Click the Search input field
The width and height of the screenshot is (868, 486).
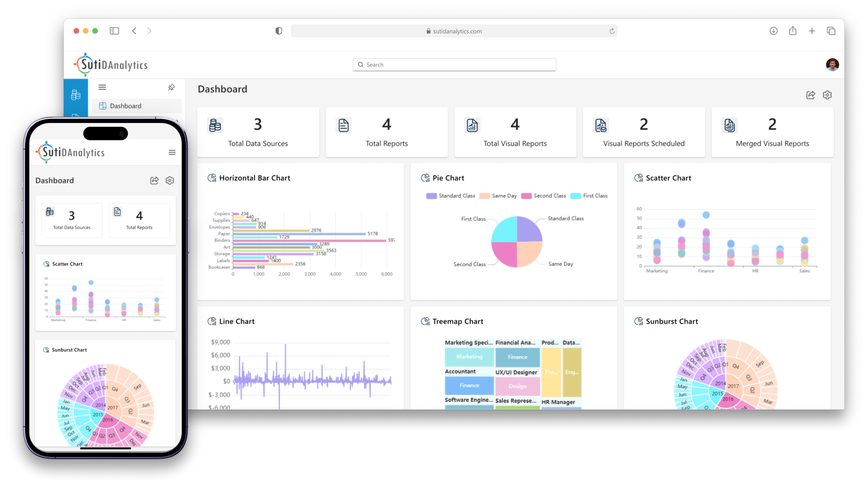point(454,65)
